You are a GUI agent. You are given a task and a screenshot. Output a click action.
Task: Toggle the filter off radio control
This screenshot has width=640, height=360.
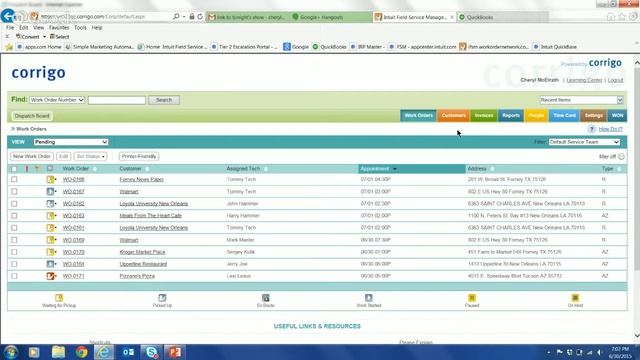621,157
